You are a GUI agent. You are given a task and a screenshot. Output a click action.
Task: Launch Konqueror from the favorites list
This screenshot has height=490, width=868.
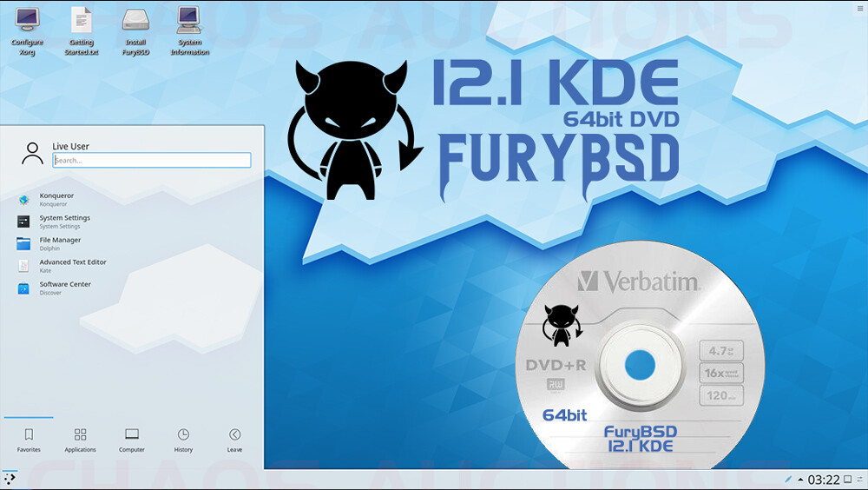[x=133, y=200]
